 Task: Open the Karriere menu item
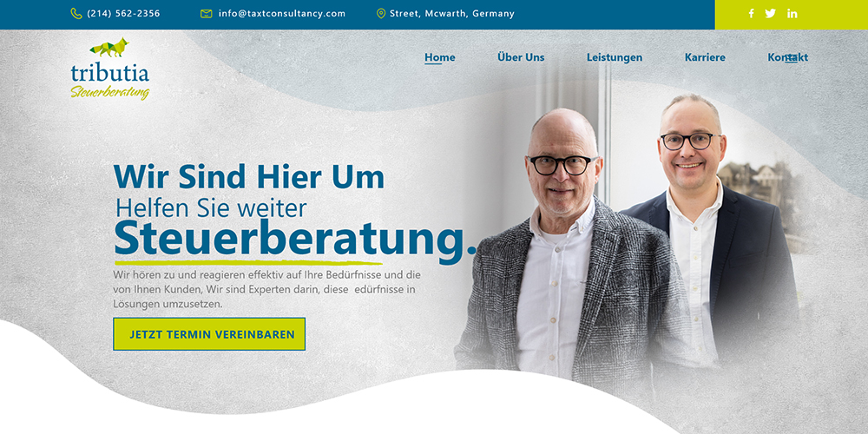coord(705,57)
